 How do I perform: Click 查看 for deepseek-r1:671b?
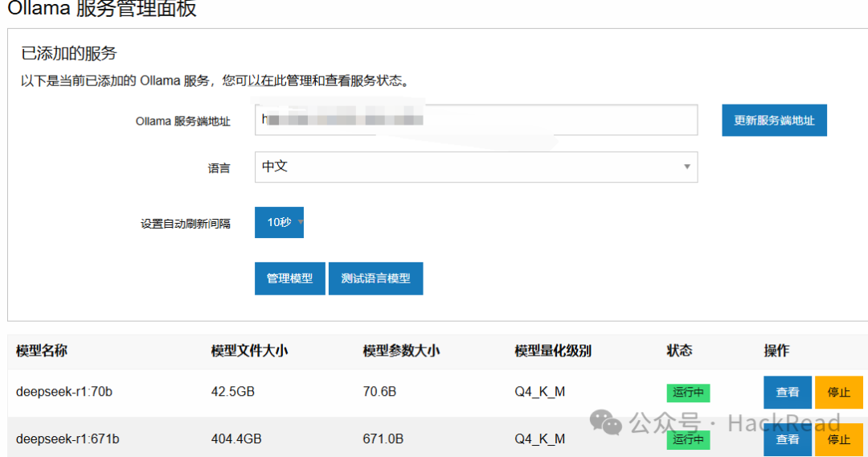click(x=787, y=440)
